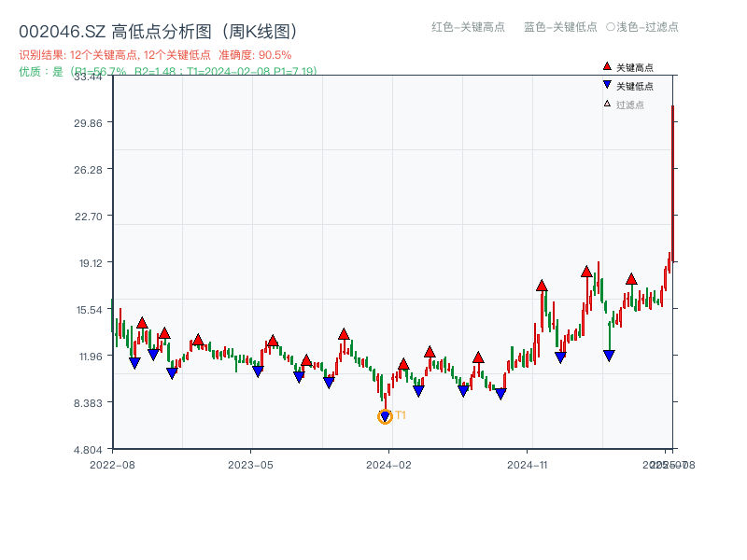
Task: Click the chart title 002046.SZ 高低点分析图
Action: pos(159,32)
